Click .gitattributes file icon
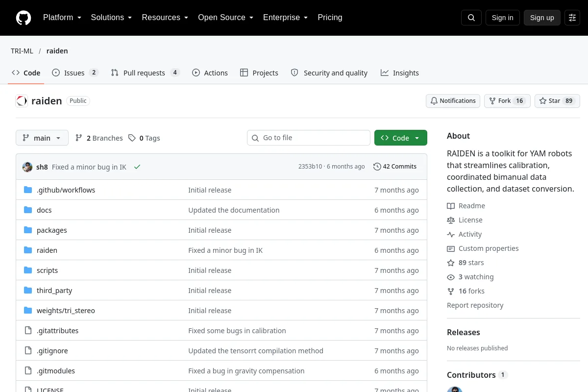 [x=28, y=330]
